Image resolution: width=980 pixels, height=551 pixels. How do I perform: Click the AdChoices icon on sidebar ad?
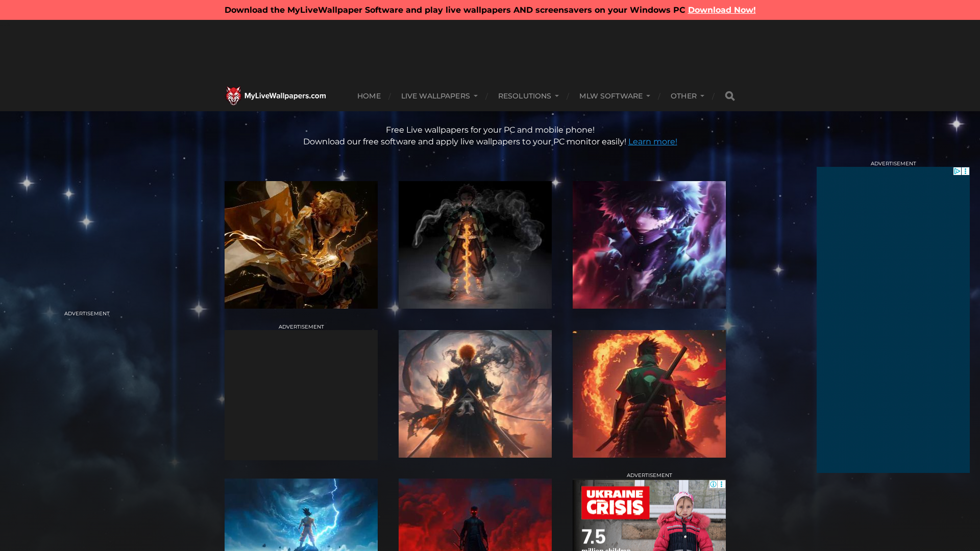(x=957, y=171)
